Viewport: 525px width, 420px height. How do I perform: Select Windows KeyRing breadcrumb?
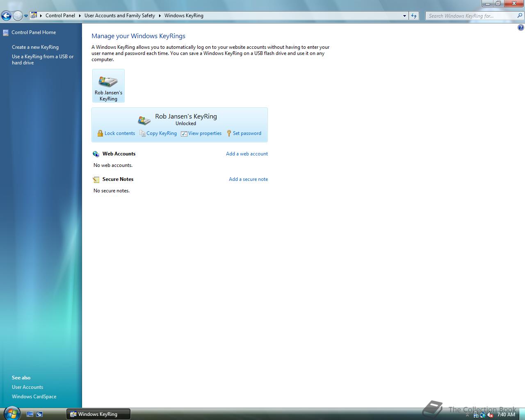pos(184,16)
